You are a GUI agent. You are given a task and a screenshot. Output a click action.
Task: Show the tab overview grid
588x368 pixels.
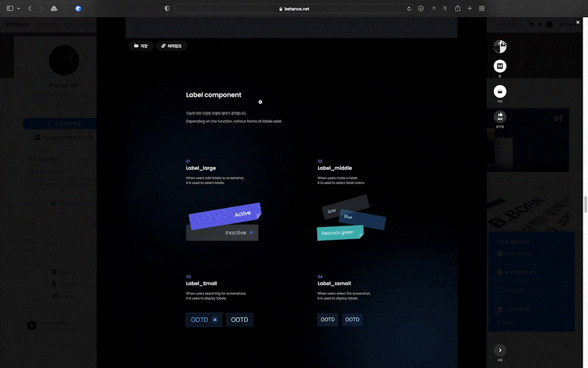point(482,8)
